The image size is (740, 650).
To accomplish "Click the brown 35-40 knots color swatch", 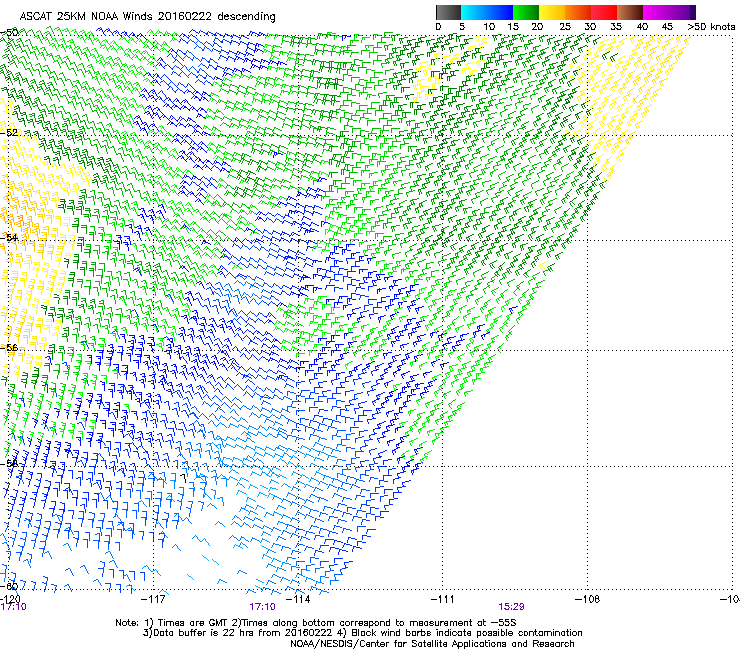I will point(630,12).
